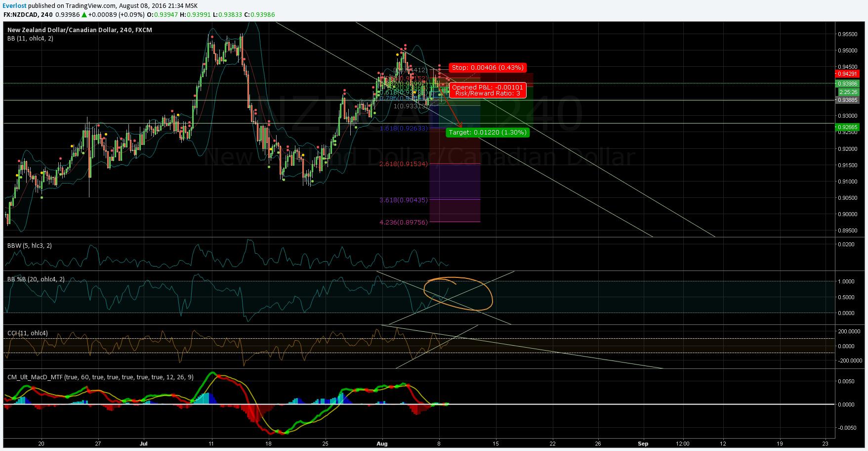
Task: Click the 1.618(0.92633) Fibonacci level label
Action: 404,128
